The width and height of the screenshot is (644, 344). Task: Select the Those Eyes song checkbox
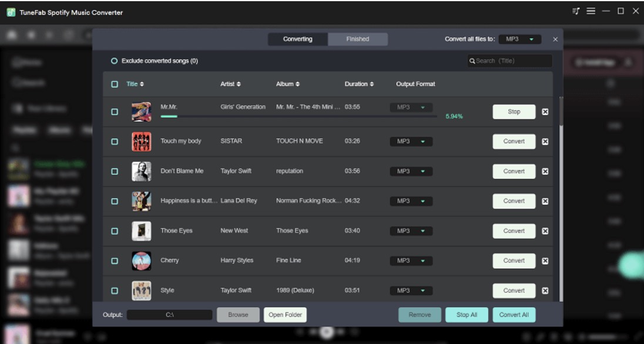(x=115, y=231)
